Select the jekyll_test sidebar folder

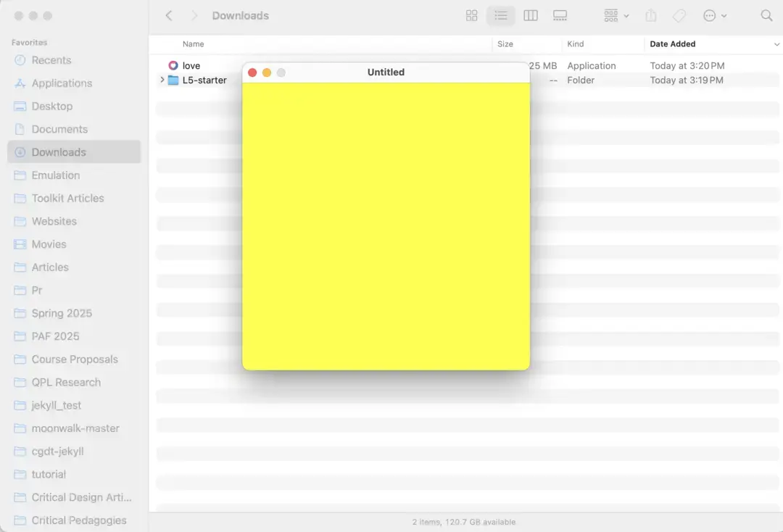56,405
